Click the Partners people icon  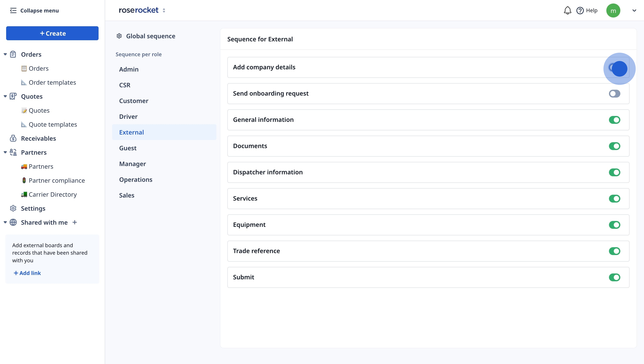pyautogui.click(x=13, y=152)
